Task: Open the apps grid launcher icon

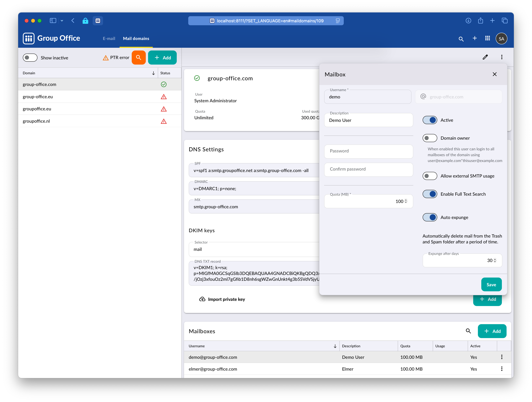Action: [x=487, y=39]
